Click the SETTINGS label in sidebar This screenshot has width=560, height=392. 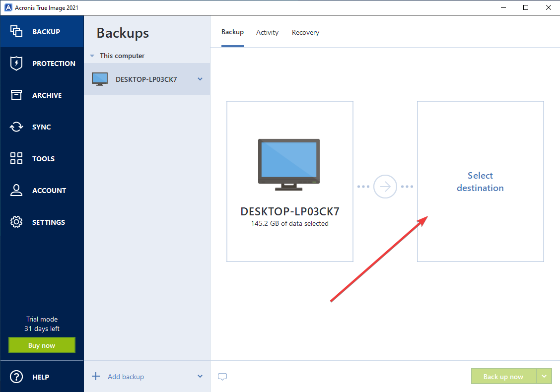49,222
